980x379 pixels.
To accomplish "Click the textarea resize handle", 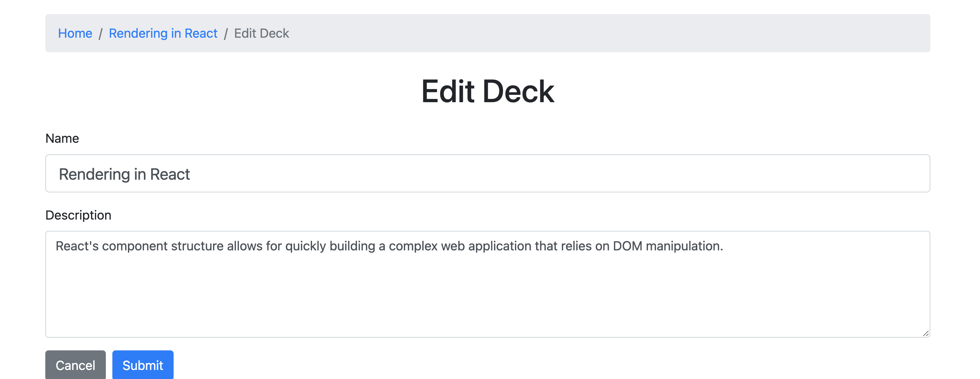I will click(926, 334).
